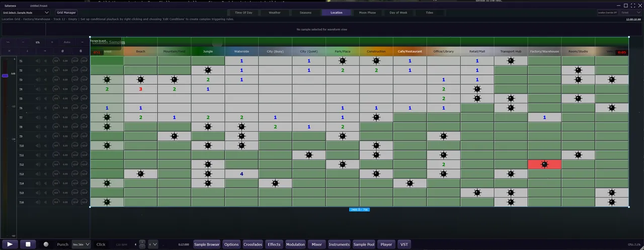The image size is (644, 250).
Task: Toggle the Location Override Off button
Action: [x=607, y=13]
